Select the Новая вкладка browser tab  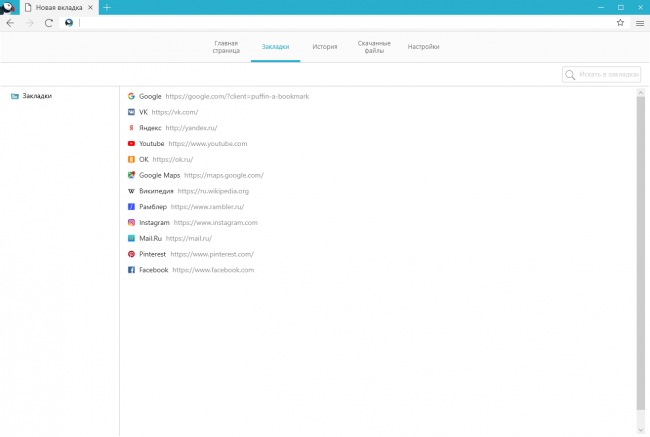59,7
